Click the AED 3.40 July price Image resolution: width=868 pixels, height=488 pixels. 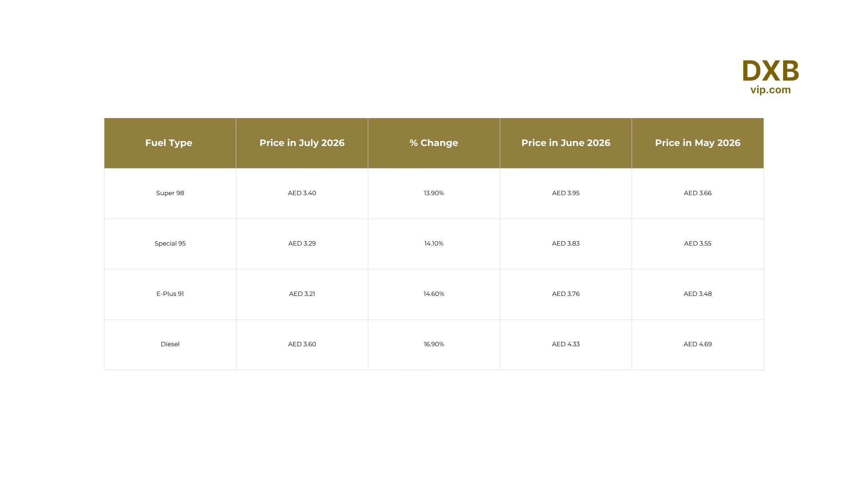(302, 193)
